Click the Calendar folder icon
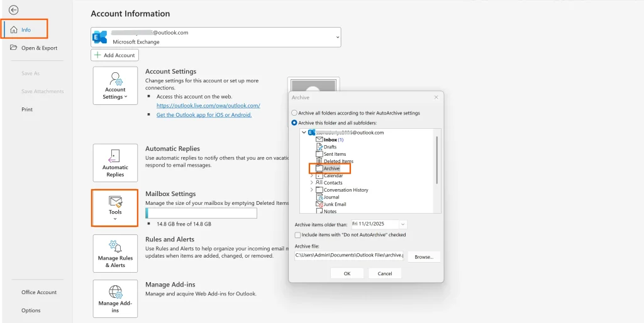 tap(319, 176)
